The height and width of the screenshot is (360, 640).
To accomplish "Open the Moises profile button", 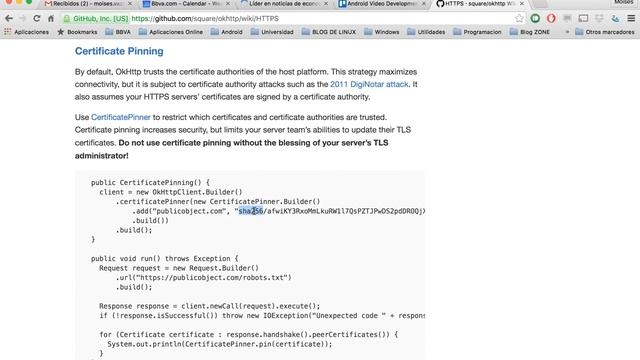I will [x=623, y=2].
